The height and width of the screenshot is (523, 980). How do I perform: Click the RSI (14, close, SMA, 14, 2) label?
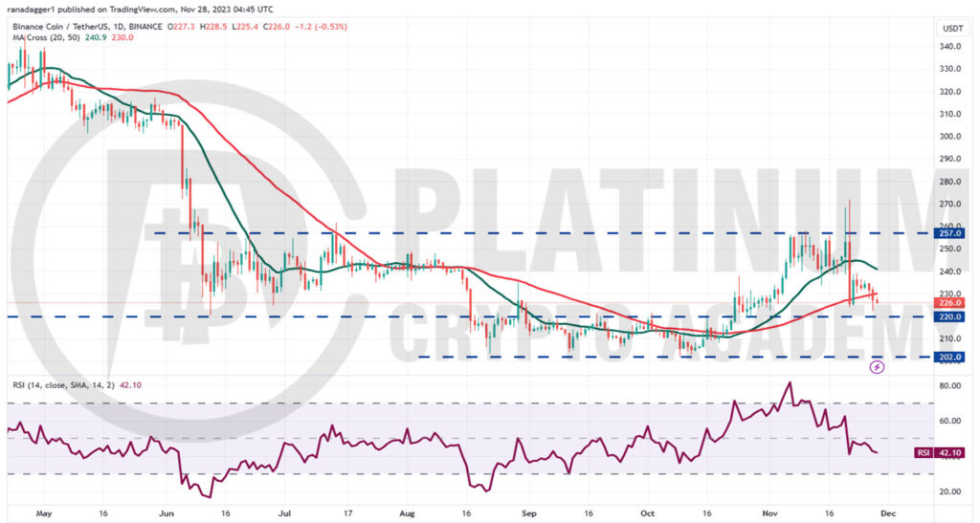64,385
